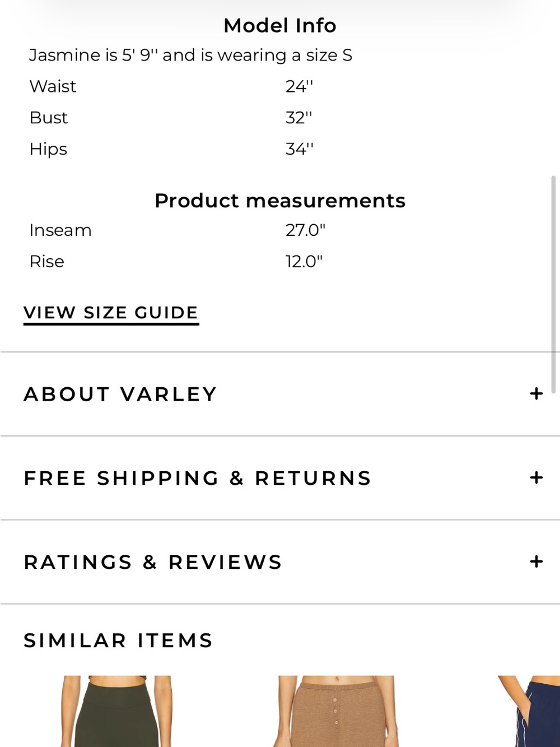Select the Model Info heading
Image resolution: width=560 pixels, height=747 pixels.
[x=280, y=26]
